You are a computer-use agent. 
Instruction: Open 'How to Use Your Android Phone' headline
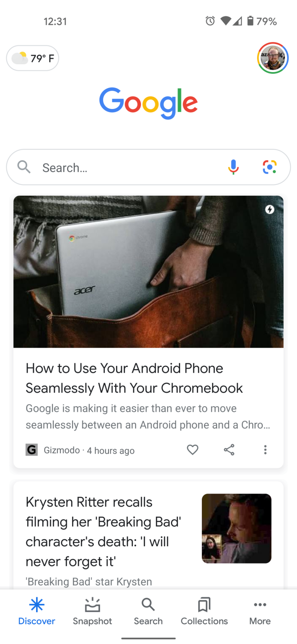[134, 378]
